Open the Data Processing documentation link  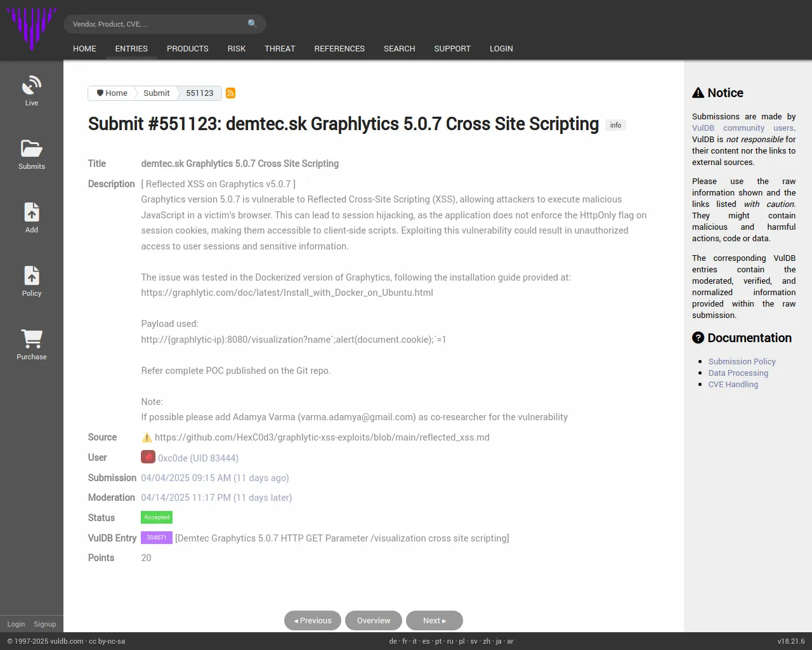click(x=738, y=373)
